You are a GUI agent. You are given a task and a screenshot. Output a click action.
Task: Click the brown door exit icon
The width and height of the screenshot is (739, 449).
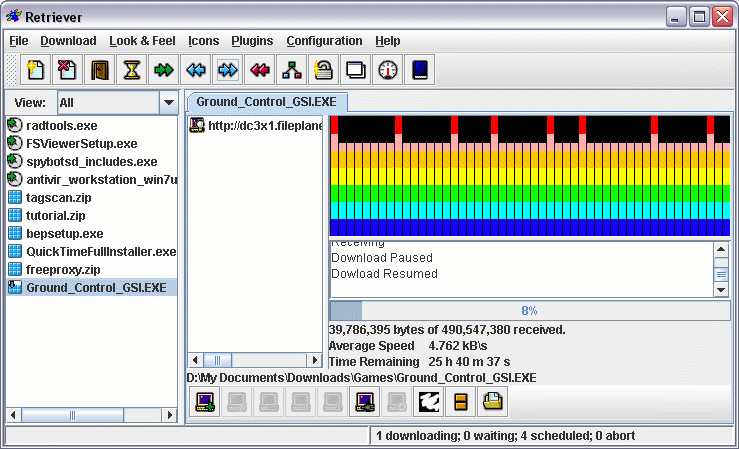pos(99,70)
